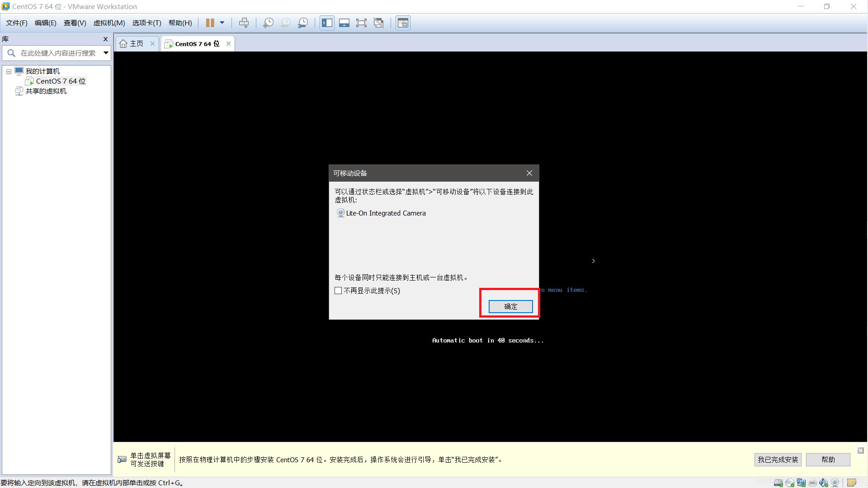This screenshot has width=868, height=488.
Task: Open the 帮助(H) menu
Action: click(x=180, y=23)
